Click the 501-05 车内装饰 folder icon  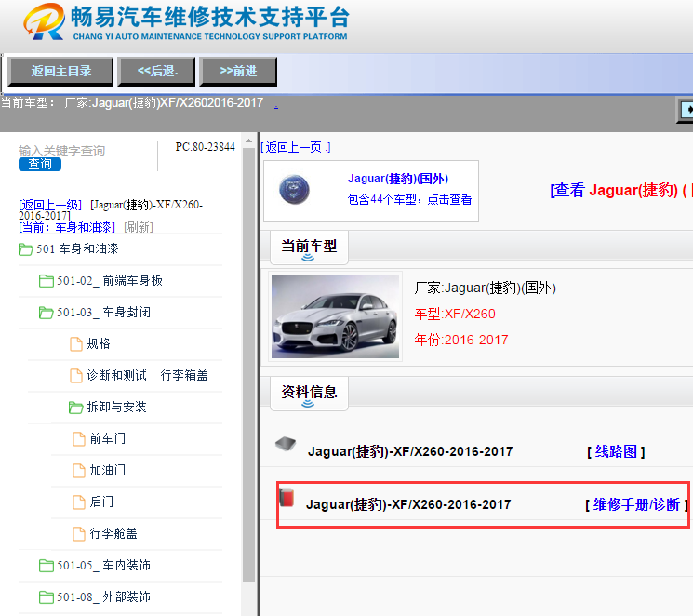point(47,566)
